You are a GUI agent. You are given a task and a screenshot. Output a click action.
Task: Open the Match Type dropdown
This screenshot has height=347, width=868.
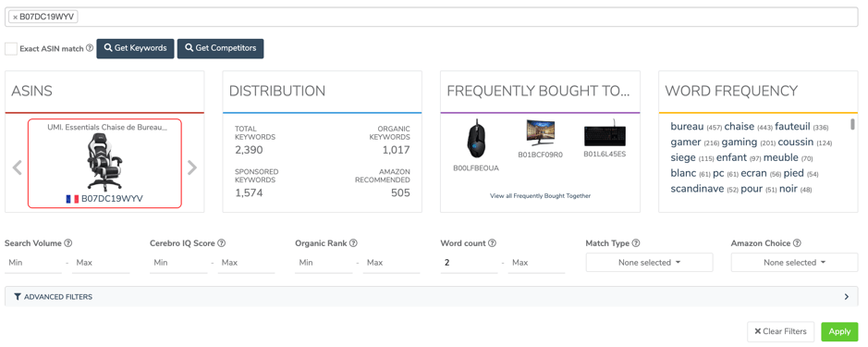[649, 262]
